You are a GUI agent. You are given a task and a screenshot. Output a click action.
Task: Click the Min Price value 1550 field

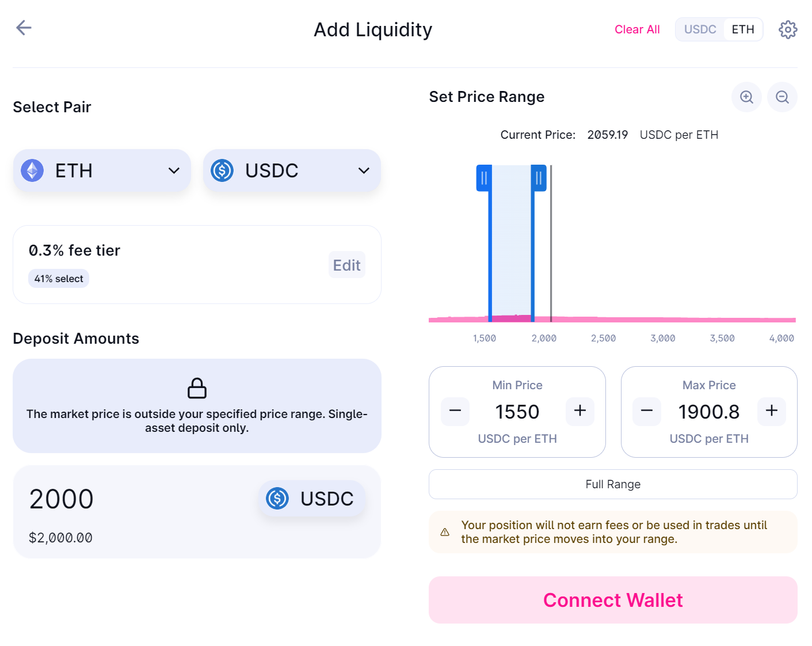click(x=517, y=412)
